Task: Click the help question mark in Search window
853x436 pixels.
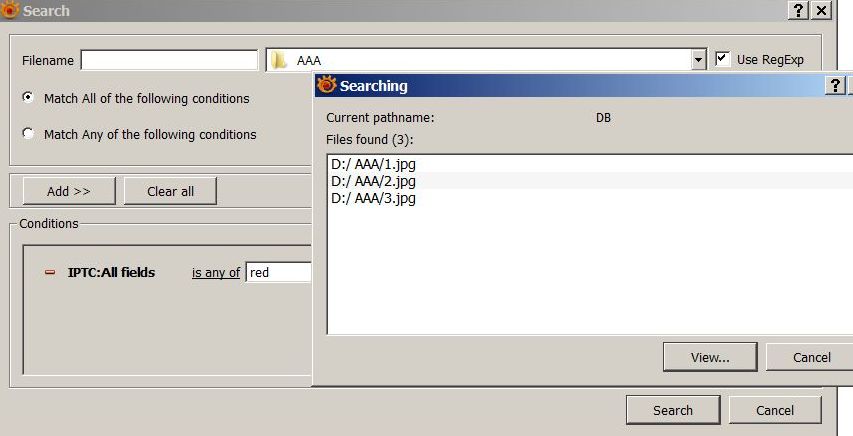Action: pos(798,10)
